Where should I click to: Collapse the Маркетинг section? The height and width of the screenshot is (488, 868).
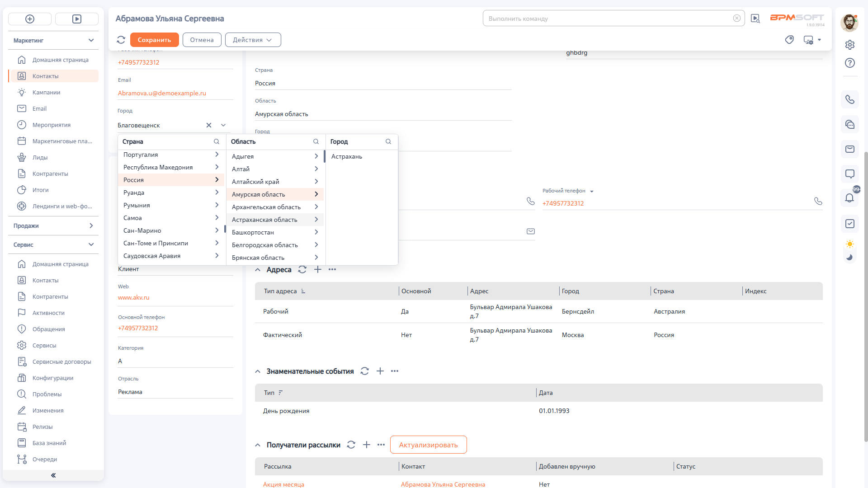point(91,40)
